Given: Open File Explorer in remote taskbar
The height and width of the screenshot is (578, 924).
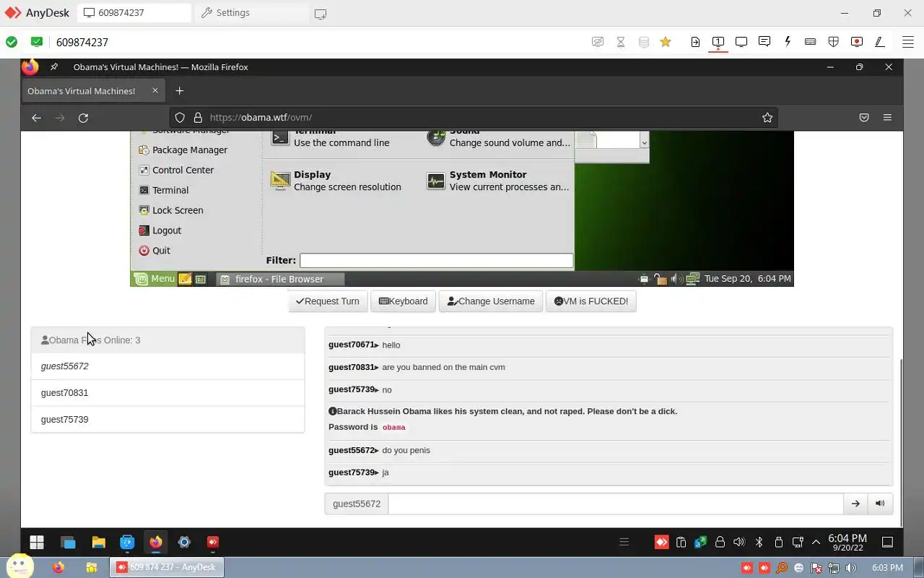Looking at the screenshot, I should click(x=98, y=542).
